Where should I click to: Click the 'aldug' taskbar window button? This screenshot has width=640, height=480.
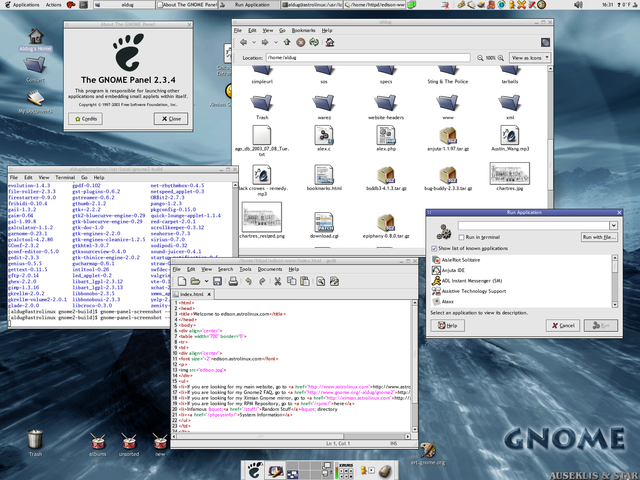pos(124,5)
